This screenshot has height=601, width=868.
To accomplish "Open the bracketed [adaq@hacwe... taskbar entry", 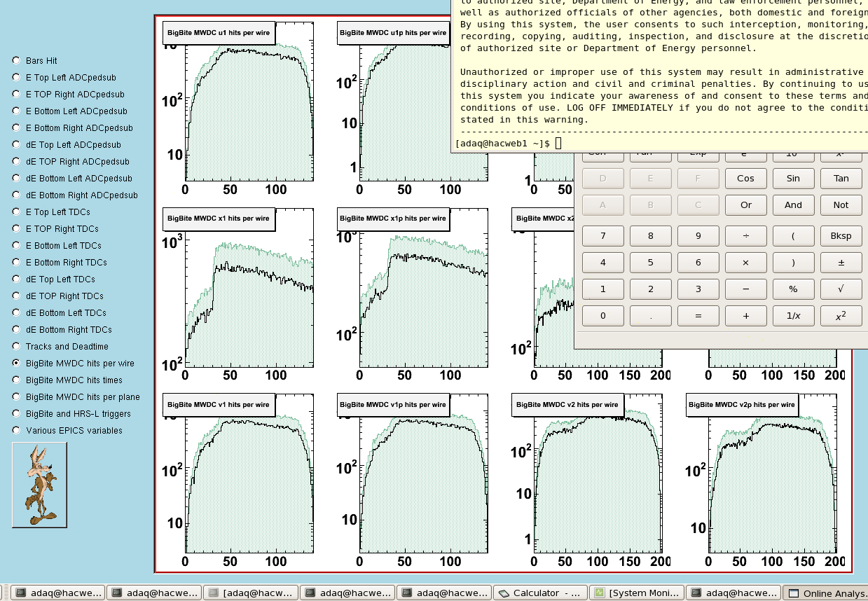I will 251,593.
